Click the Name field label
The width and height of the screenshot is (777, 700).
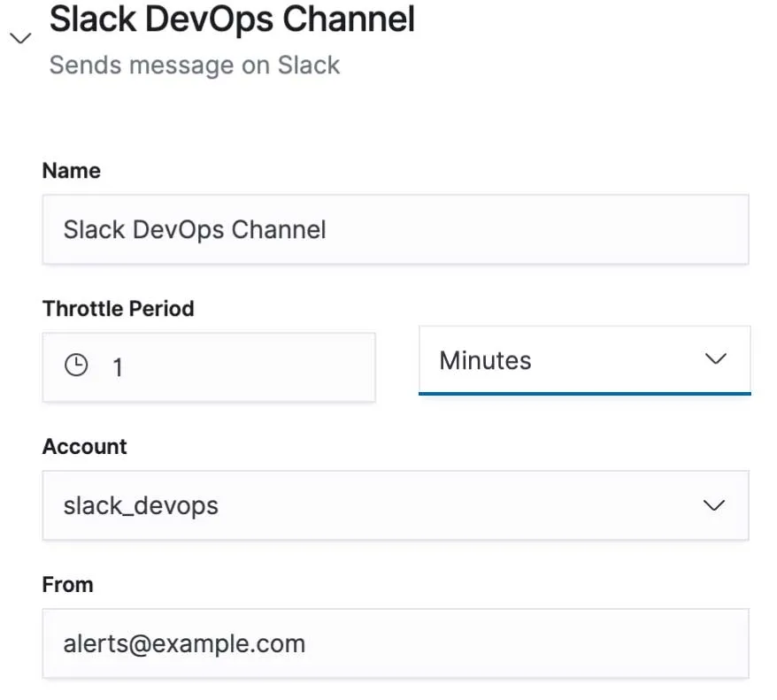point(72,171)
